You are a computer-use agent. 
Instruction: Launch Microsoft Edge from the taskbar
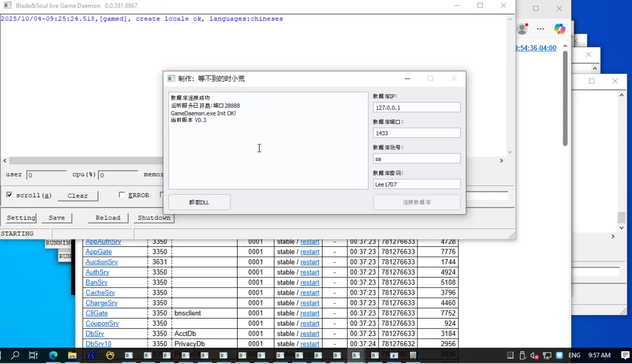tap(53, 356)
